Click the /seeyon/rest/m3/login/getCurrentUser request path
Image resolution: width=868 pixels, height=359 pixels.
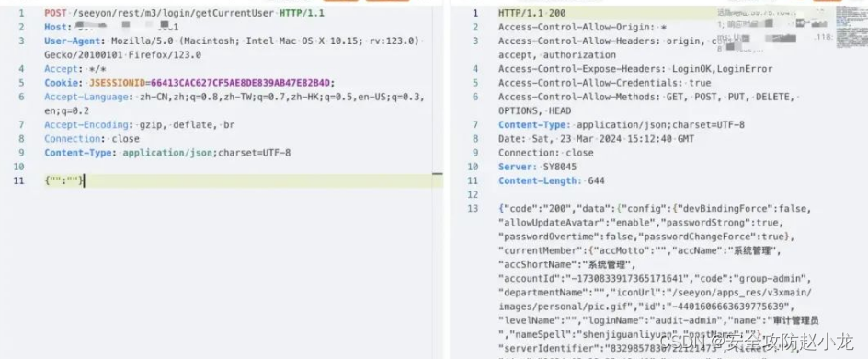[x=173, y=13]
